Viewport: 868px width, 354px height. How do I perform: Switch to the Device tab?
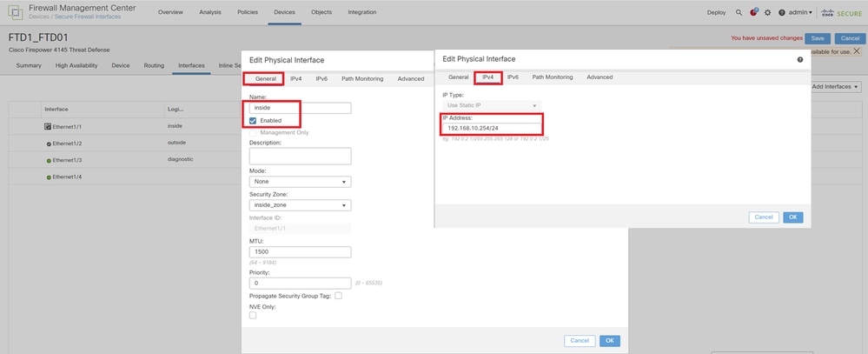pos(121,65)
